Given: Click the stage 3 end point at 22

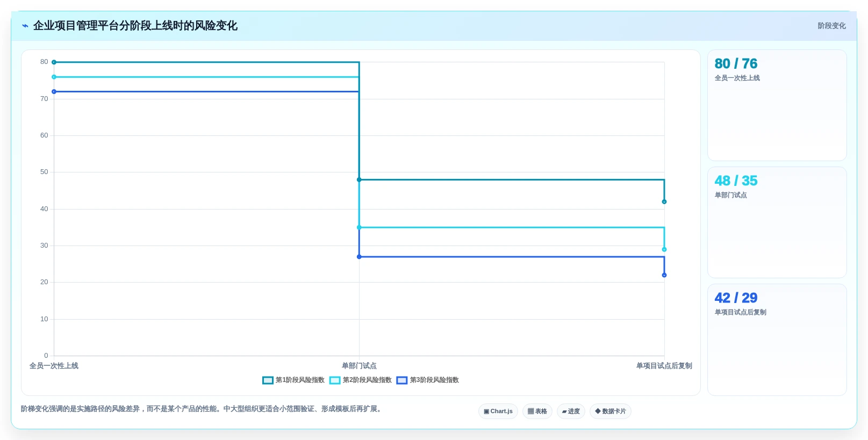Looking at the screenshot, I should click(664, 275).
